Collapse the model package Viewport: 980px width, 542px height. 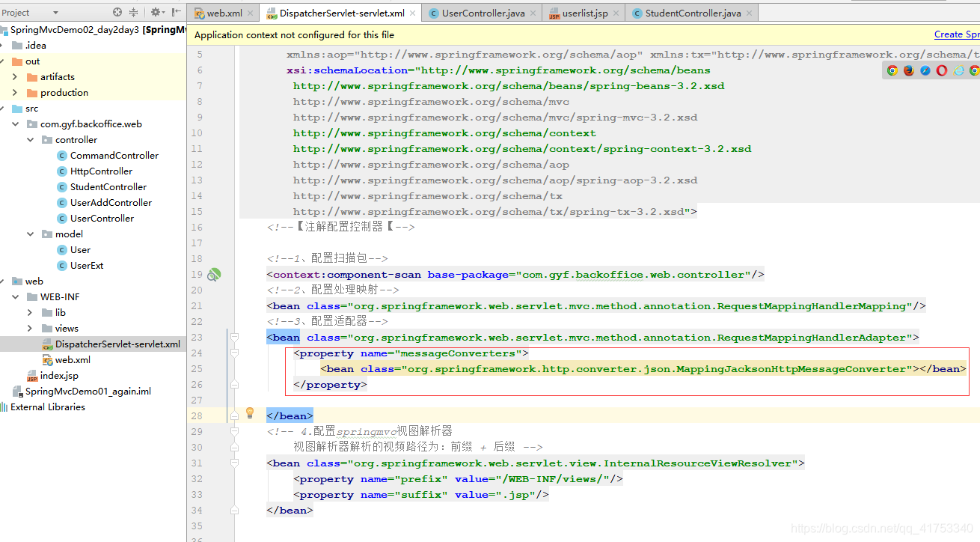[x=31, y=234]
